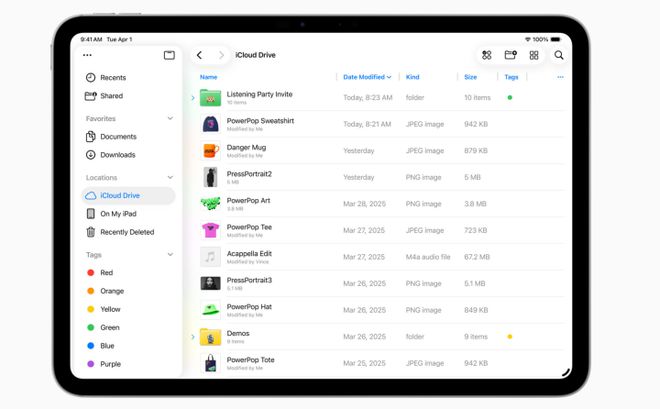
Task: Toggle the sidebar panel icon
Action: tap(169, 55)
